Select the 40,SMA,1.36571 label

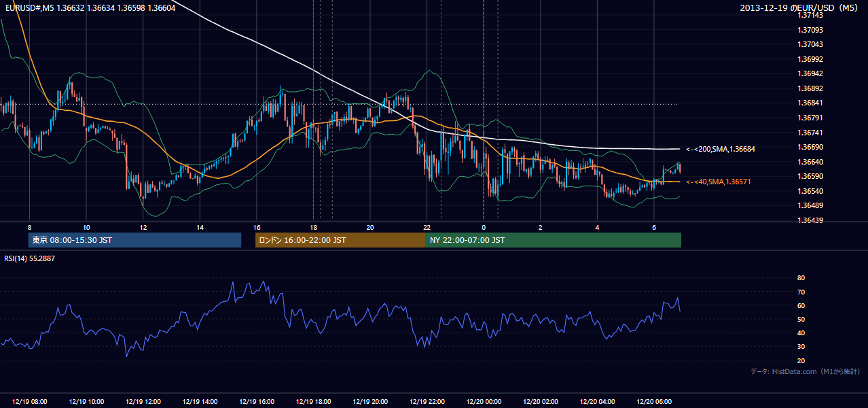(718, 182)
